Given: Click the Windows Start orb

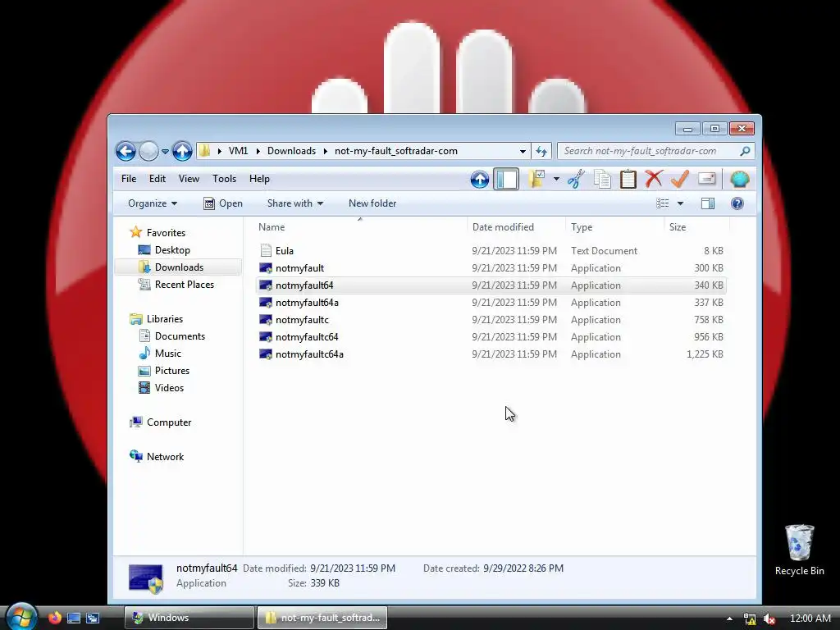Looking at the screenshot, I should pos(21,617).
